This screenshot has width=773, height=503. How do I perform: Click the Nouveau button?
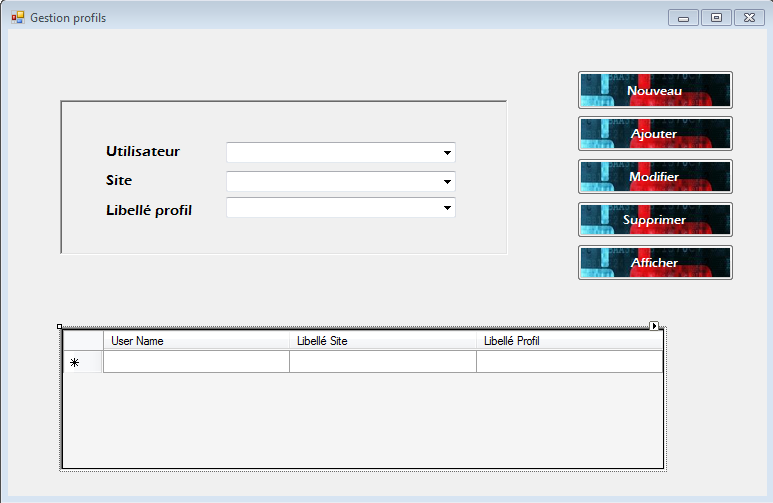(655, 90)
